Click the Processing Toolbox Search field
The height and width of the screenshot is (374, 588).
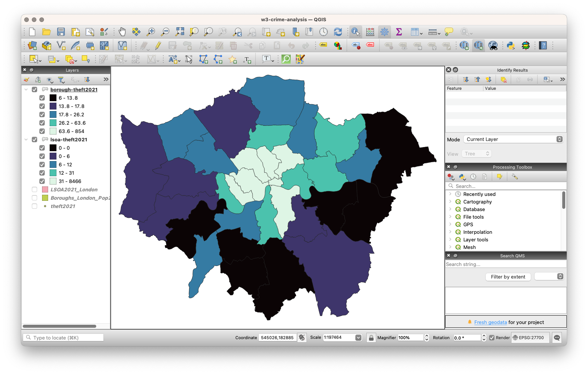tap(506, 186)
